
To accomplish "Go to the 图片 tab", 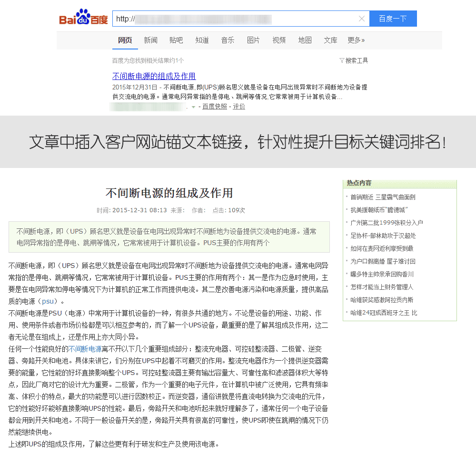I will pos(253,40).
